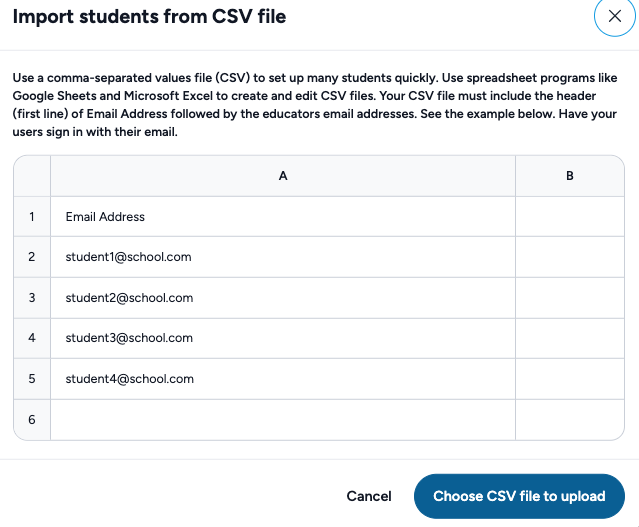Image resolution: width=639 pixels, height=527 pixels.
Task: Click Choose CSV file to upload
Action: pos(519,496)
